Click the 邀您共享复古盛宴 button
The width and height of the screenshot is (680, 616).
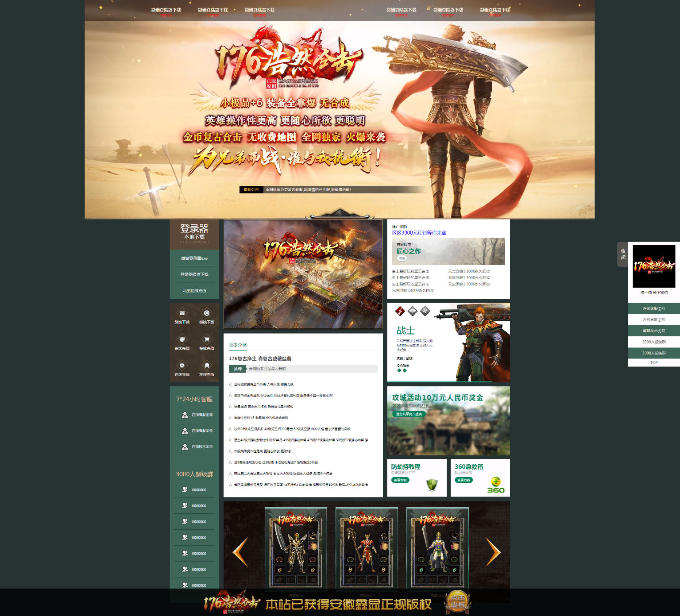409,414
